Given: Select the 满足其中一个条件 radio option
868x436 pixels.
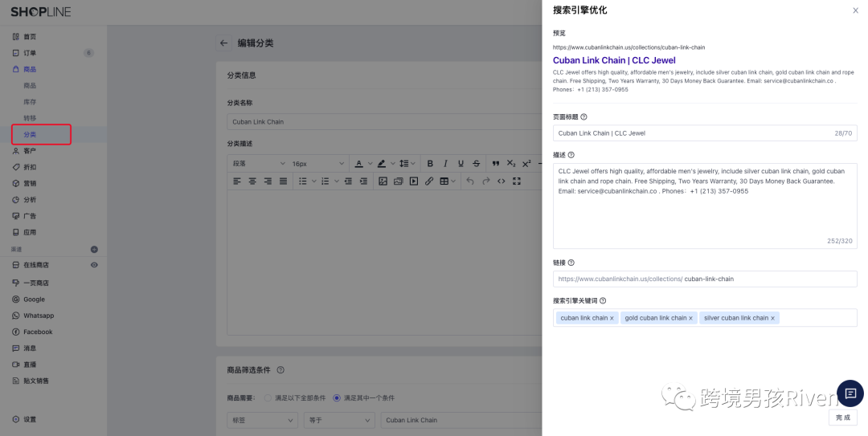Looking at the screenshot, I should click(337, 397).
